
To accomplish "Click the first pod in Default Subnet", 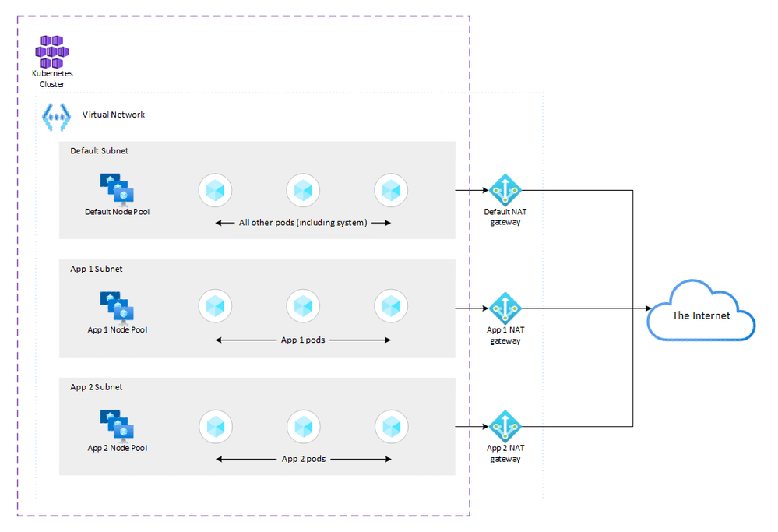I will coord(215,189).
